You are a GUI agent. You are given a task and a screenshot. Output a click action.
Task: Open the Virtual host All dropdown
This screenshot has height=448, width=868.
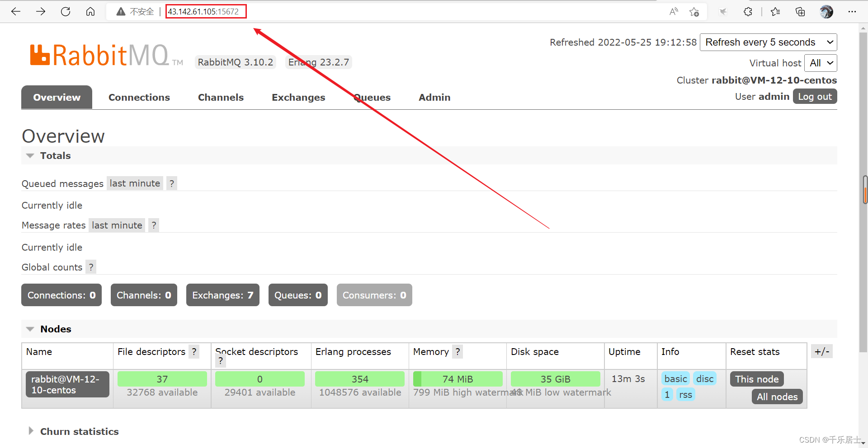tap(821, 63)
